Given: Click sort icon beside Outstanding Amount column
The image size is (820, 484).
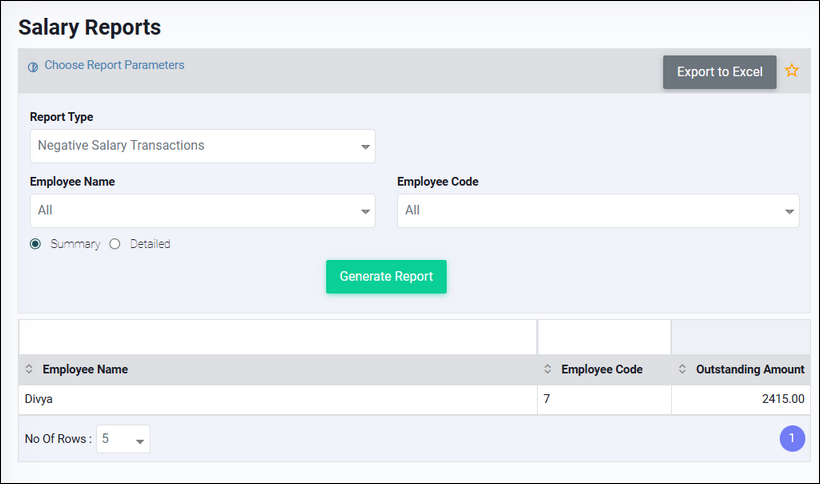Looking at the screenshot, I should 683,370.
